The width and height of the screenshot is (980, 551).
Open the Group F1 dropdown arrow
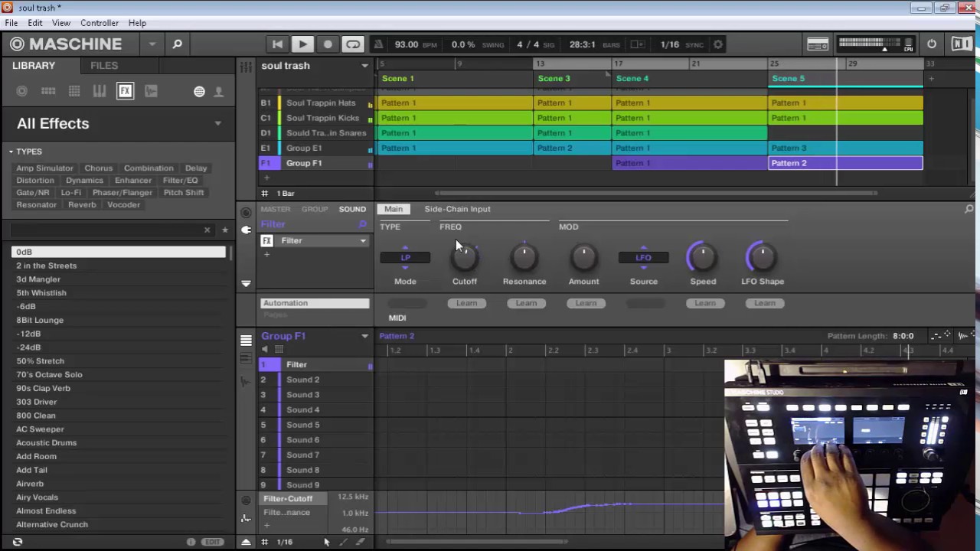[364, 336]
